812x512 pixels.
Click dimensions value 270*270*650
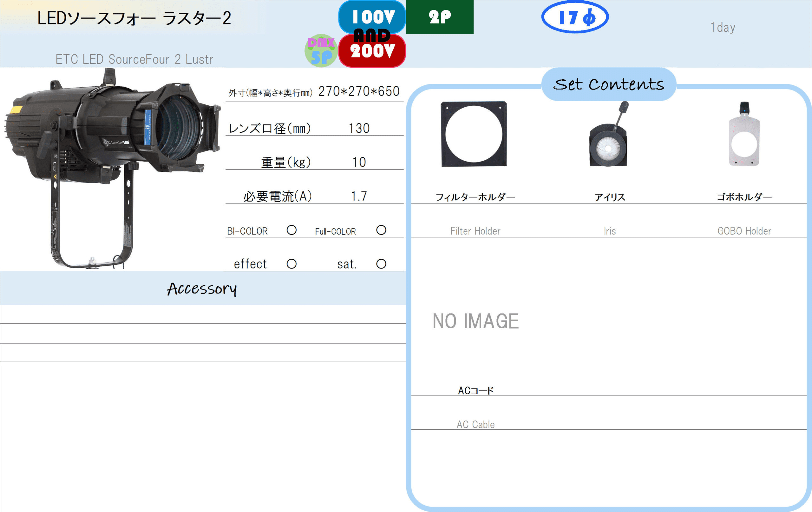click(359, 91)
